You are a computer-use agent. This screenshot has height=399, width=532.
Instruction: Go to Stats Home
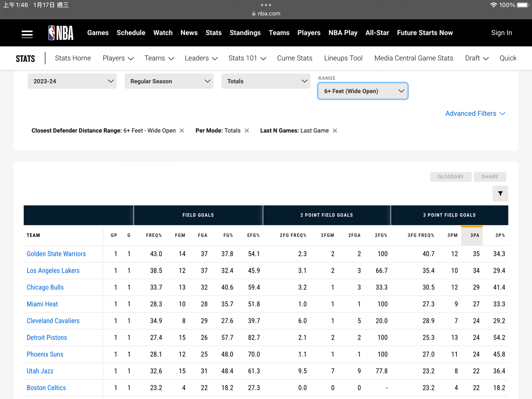coord(73,58)
